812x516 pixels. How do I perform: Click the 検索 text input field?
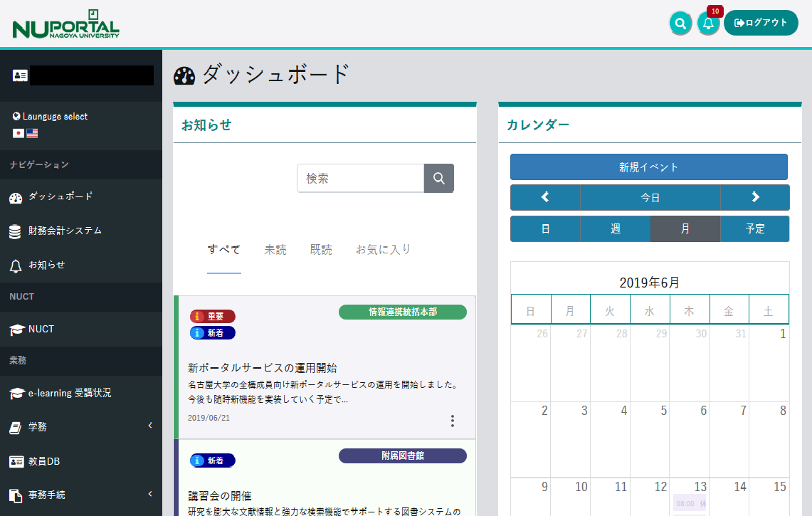tap(360, 178)
